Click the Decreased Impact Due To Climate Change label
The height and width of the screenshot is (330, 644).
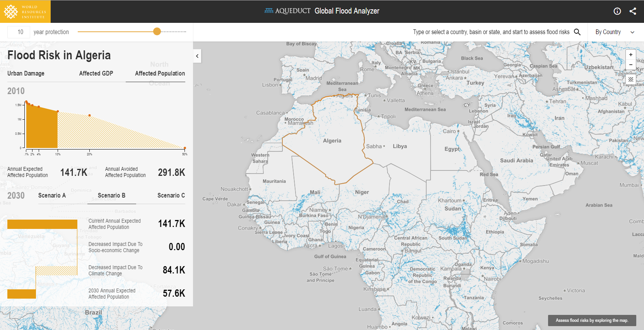click(x=115, y=270)
